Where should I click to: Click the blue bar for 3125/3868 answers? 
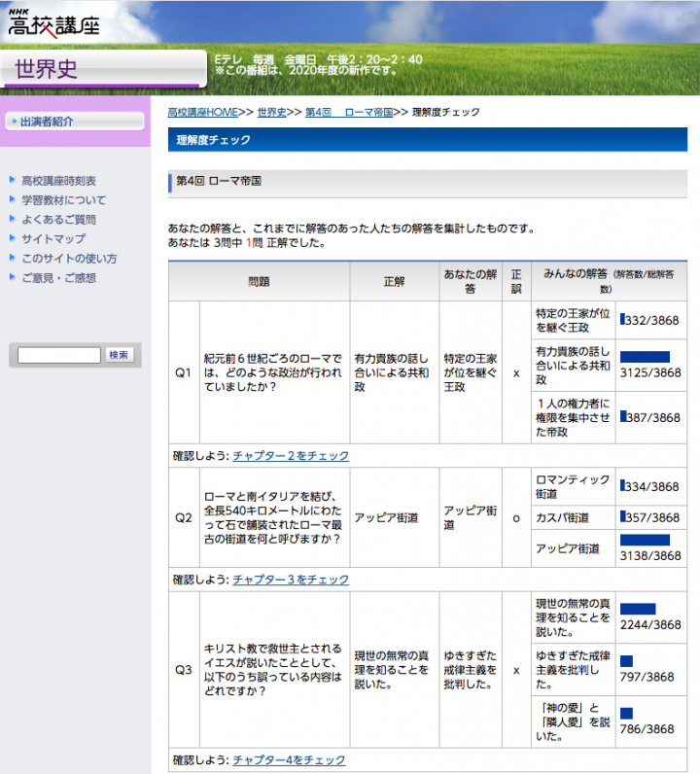click(x=645, y=357)
